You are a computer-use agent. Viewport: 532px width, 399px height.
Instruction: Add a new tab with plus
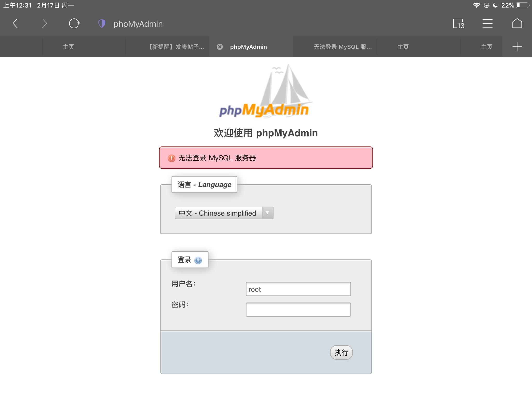point(517,47)
